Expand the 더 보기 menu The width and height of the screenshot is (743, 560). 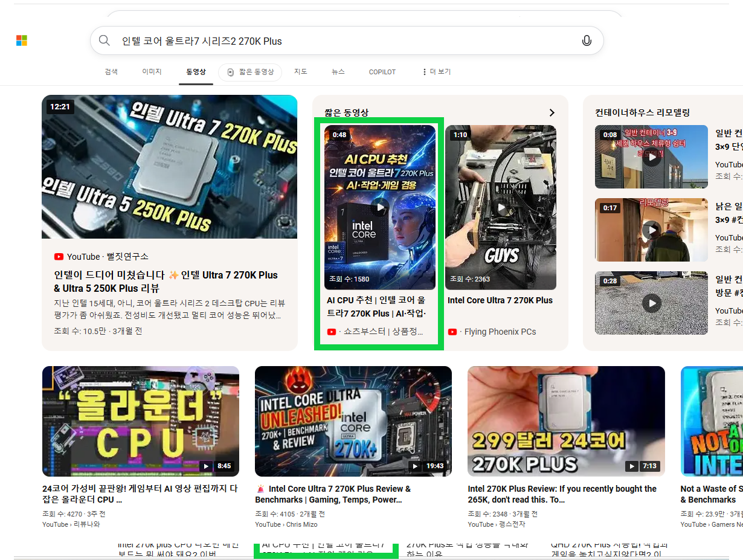(437, 72)
